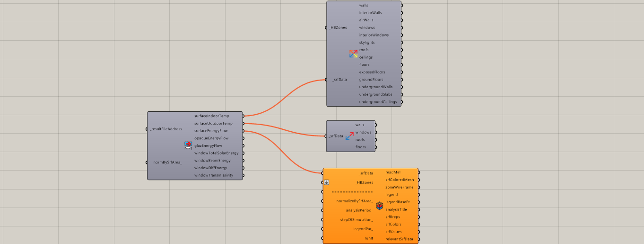Click the blue-red arrows icon in the small four-output component

pos(349,136)
